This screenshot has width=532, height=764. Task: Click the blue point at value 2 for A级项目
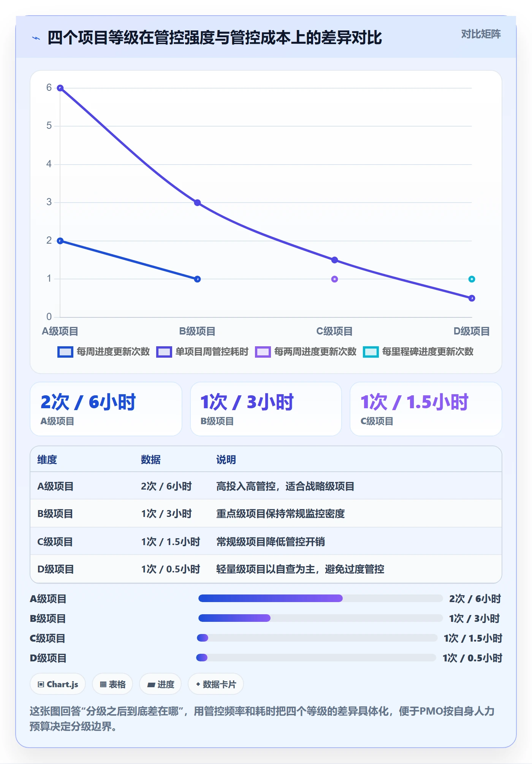click(x=60, y=241)
